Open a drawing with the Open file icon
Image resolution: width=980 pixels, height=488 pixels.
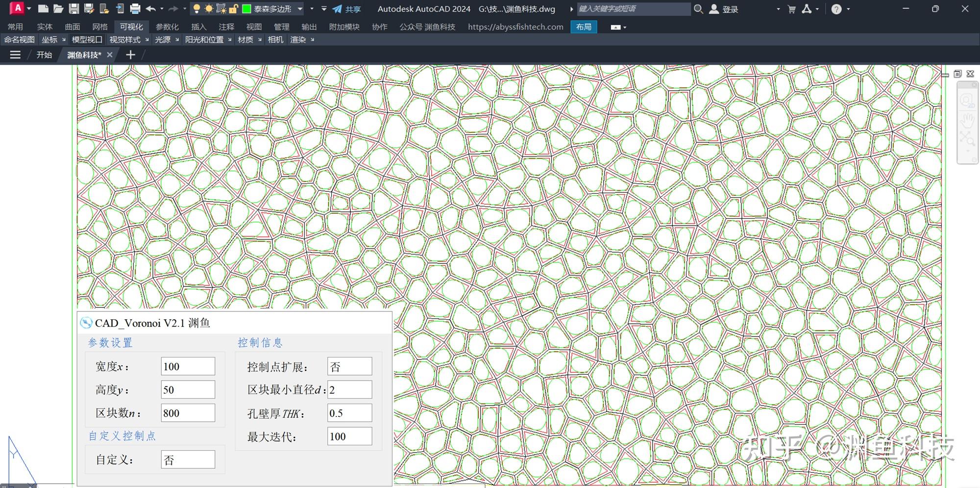(x=58, y=8)
